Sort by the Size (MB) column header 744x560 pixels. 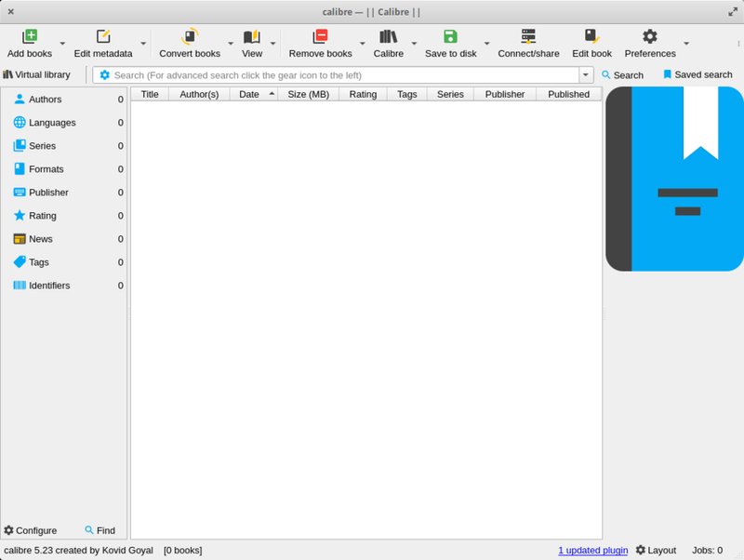(x=309, y=94)
